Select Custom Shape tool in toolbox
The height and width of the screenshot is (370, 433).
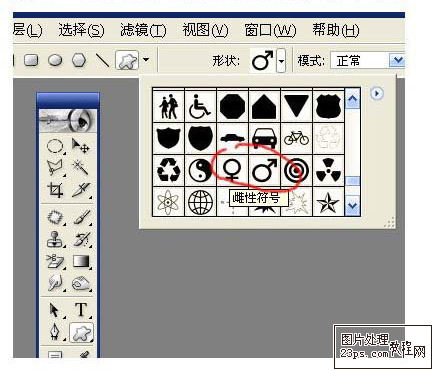81,332
